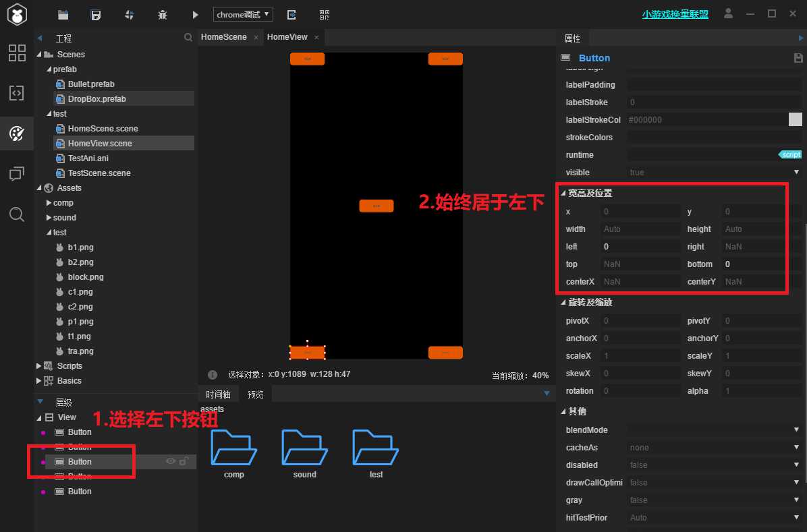Toggle visibility eye of selected Button
This screenshot has height=532, width=807.
[170, 461]
